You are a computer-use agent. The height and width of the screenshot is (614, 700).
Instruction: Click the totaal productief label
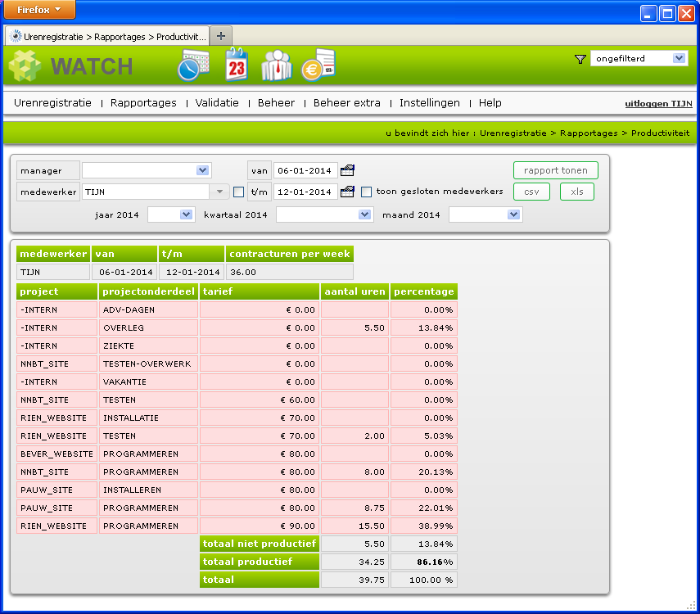coord(260,562)
